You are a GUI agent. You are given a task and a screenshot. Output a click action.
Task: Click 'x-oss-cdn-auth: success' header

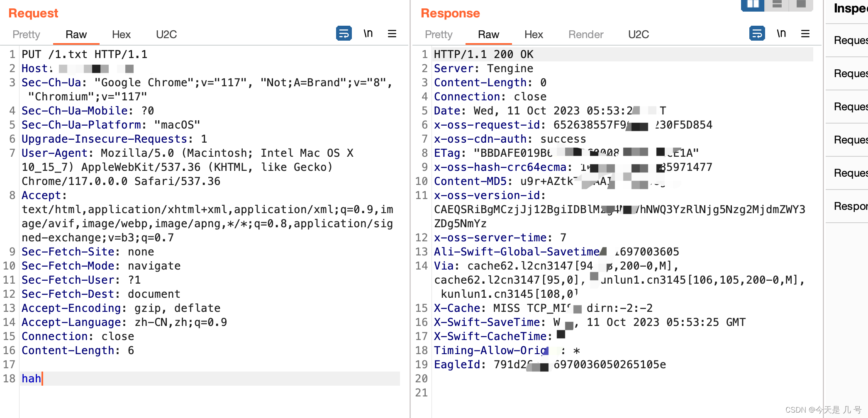click(510, 139)
